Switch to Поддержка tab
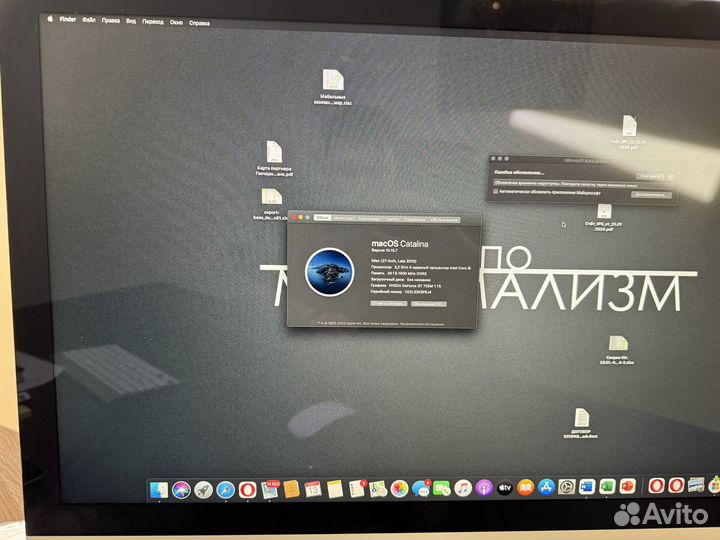Image resolution: width=720 pixels, height=540 pixels. coord(415,219)
